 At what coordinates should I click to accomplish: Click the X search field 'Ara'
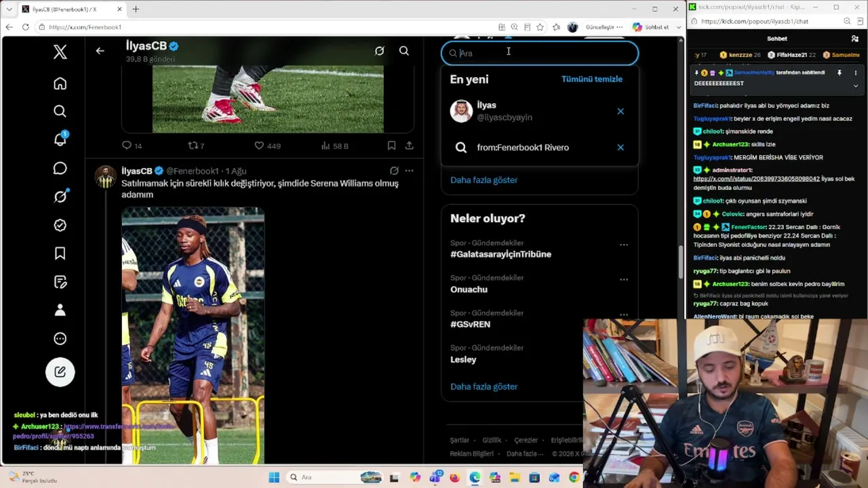540,53
